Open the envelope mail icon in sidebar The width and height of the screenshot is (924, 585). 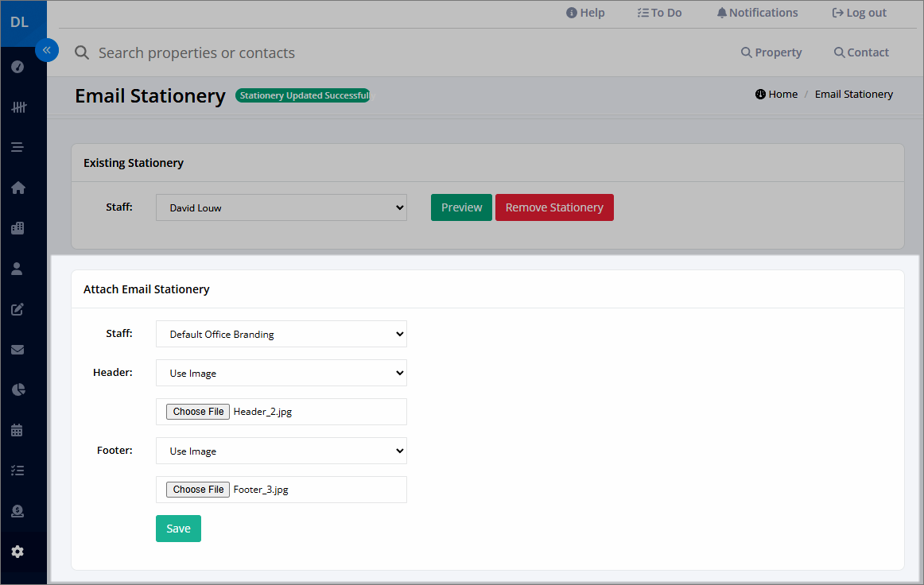tap(17, 350)
